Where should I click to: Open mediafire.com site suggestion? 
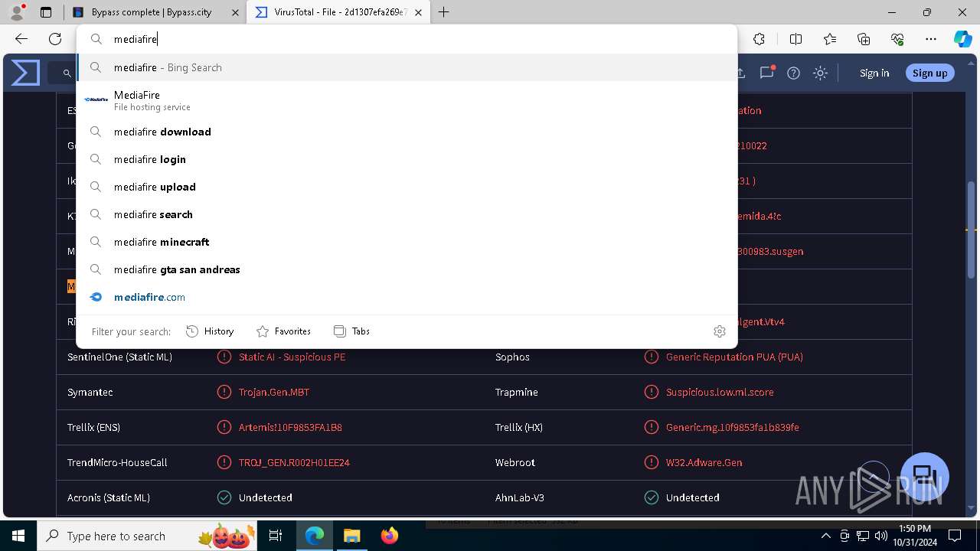coord(407,297)
